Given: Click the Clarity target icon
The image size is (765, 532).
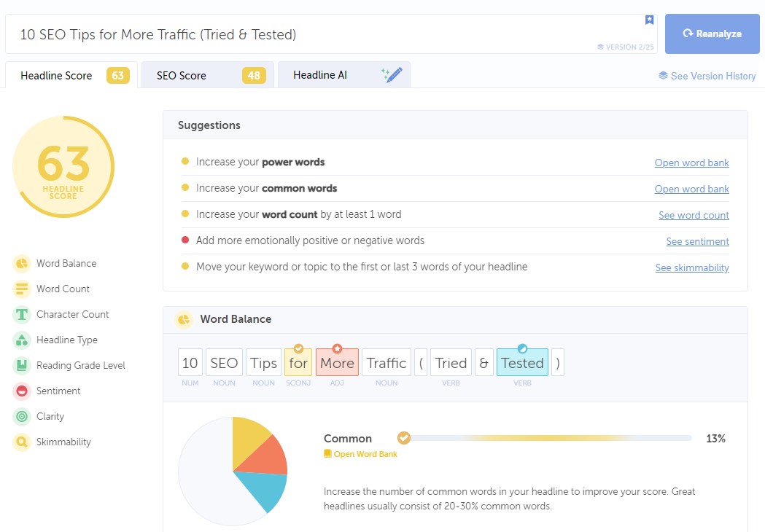Looking at the screenshot, I should coord(21,416).
